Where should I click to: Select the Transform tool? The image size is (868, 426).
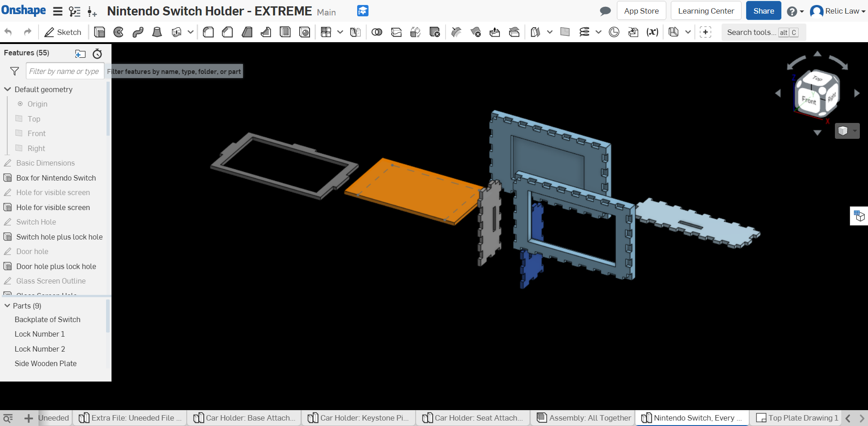pyautogui.click(x=415, y=32)
